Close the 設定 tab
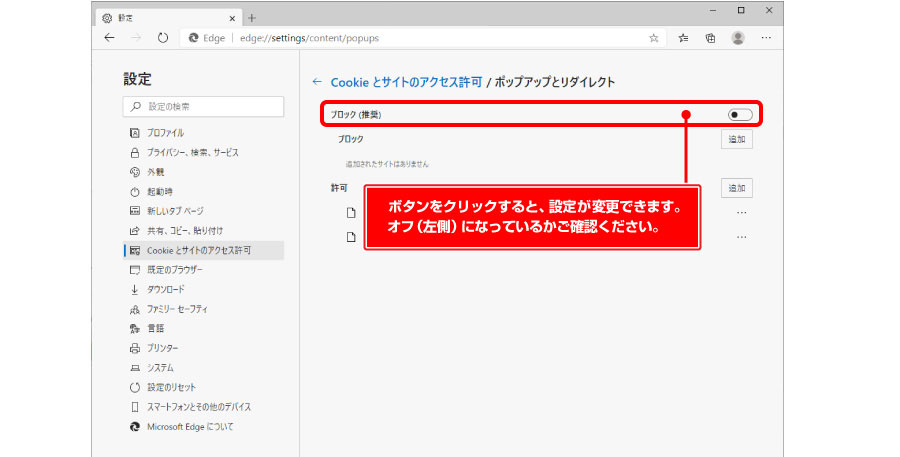Screen dimensions: 900x457 pos(232,18)
